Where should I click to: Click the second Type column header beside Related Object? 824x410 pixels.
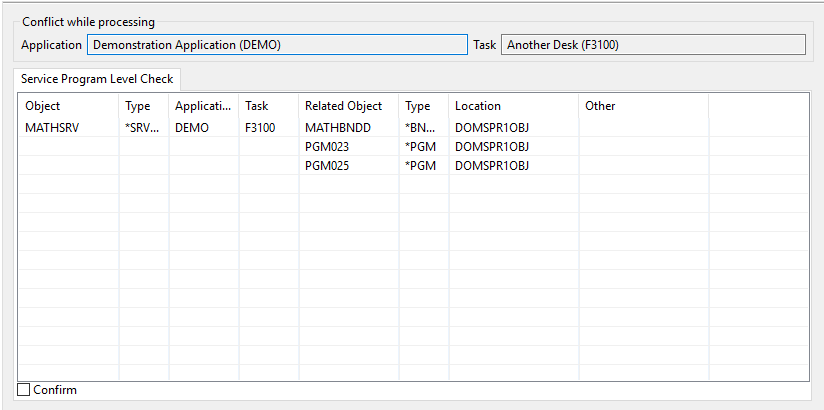424,106
